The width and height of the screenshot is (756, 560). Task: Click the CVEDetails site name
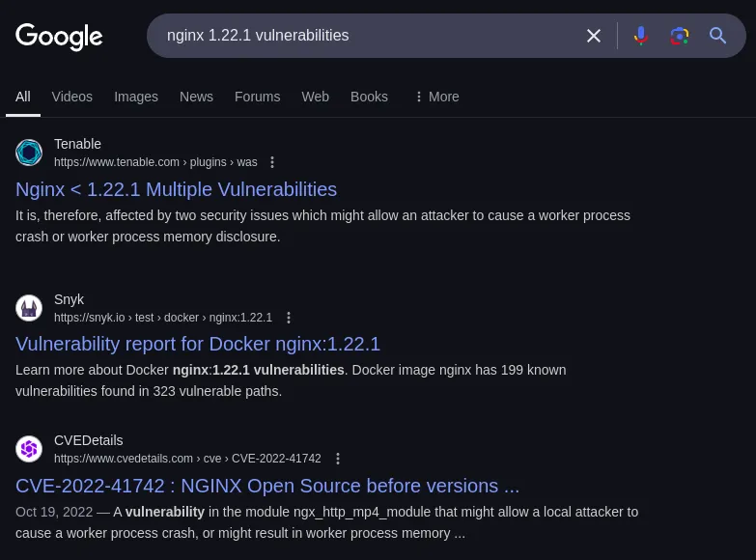[88, 440]
